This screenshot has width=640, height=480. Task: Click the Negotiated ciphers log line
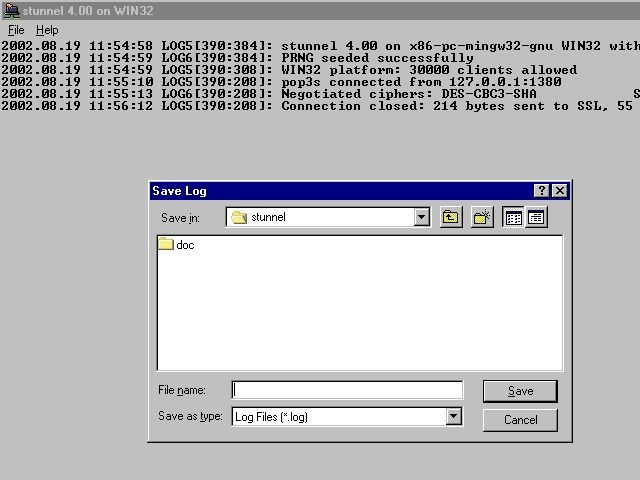point(320,94)
